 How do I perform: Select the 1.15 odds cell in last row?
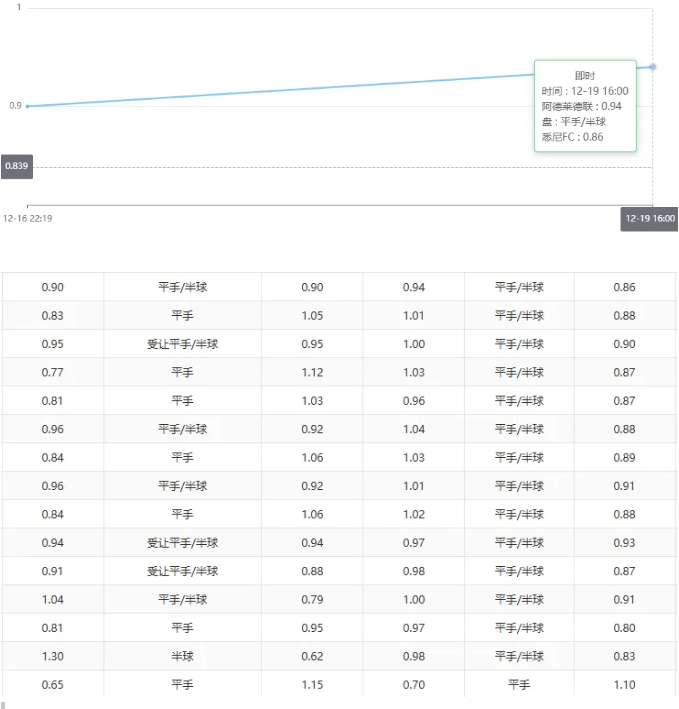click(312, 685)
